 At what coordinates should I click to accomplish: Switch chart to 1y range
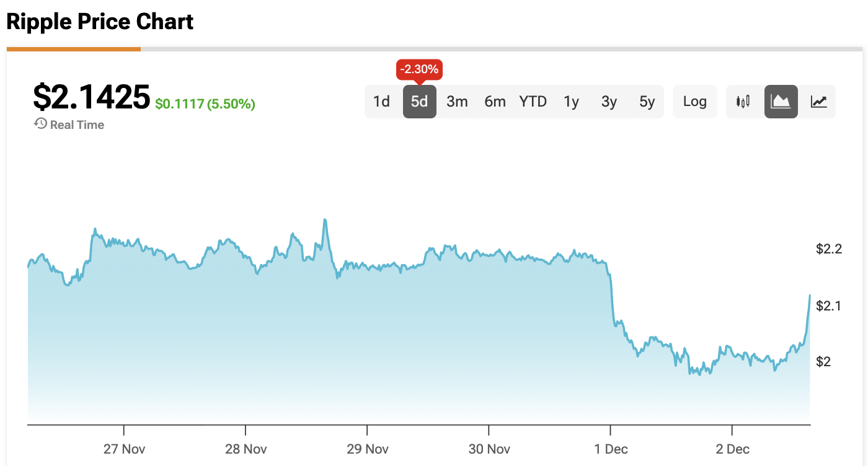pos(571,102)
